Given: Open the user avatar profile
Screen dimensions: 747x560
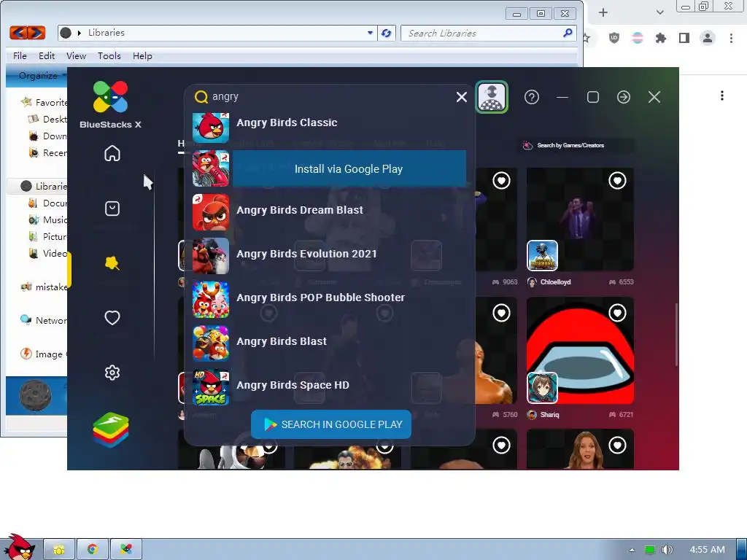Looking at the screenshot, I should pyautogui.click(x=492, y=97).
